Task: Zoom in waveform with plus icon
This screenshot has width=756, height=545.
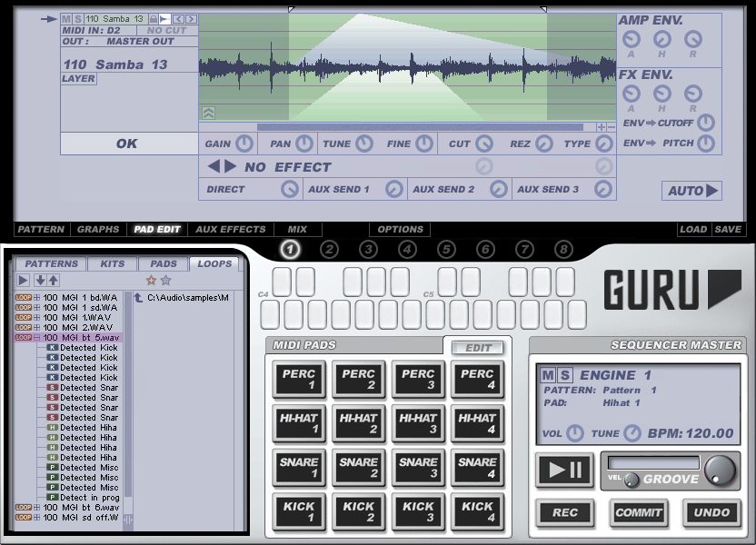Action: pos(602,127)
